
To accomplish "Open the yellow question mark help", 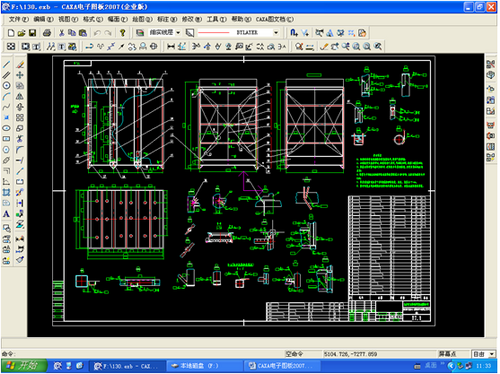I will coord(123,33).
